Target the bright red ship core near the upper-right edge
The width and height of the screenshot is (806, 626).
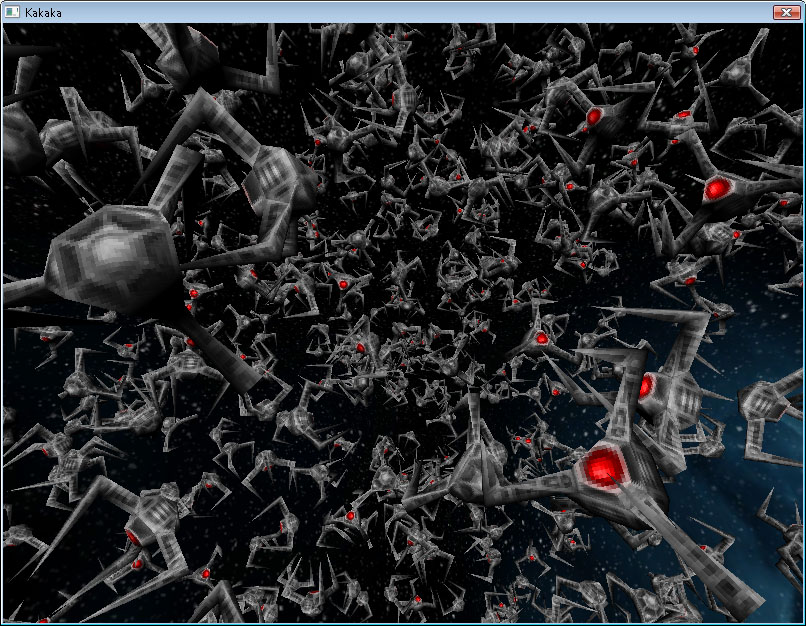(x=718, y=188)
